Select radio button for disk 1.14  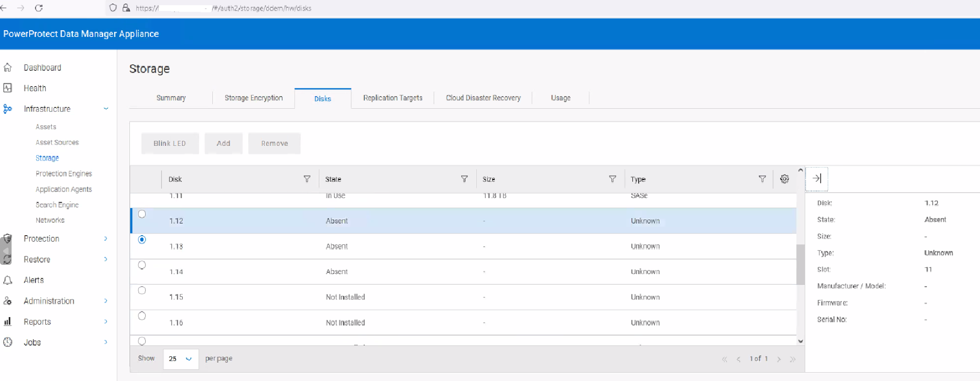pos(142,265)
